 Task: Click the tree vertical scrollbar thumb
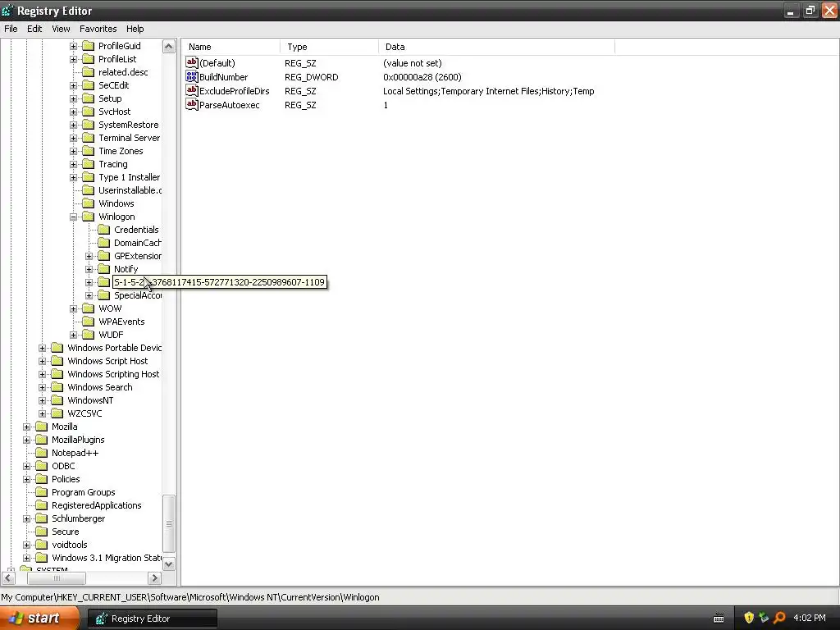click(169, 523)
